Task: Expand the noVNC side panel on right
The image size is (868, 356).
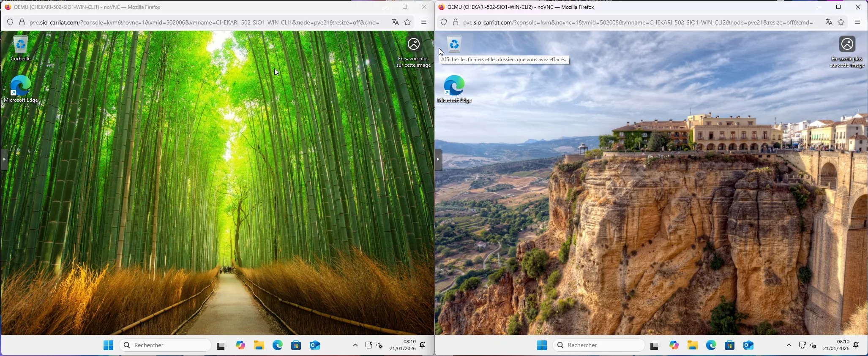Action: click(x=438, y=159)
